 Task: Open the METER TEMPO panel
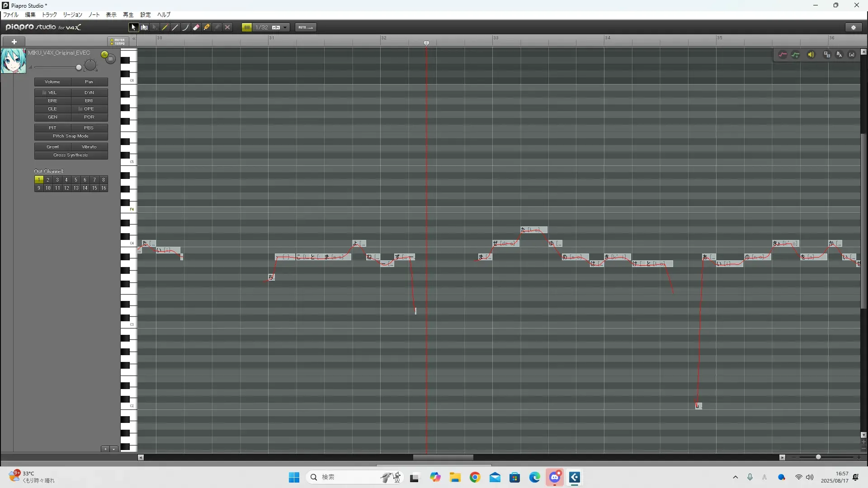(118, 42)
